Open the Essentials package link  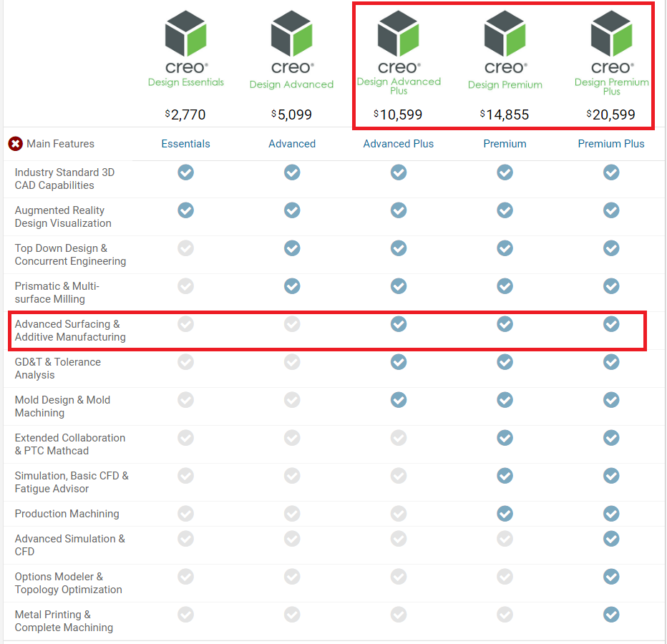click(186, 144)
